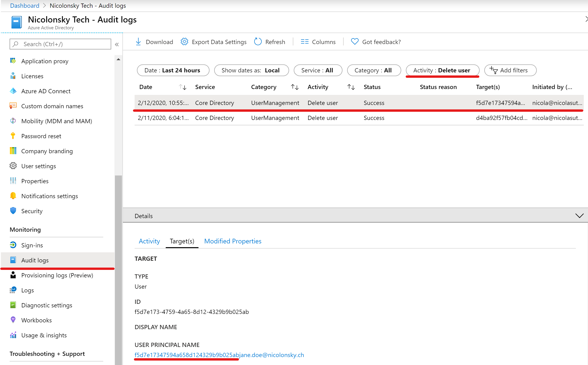The width and height of the screenshot is (588, 365).
Task: Click the Audit logs sidebar icon
Action: pyautogui.click(x=13, y=260)
